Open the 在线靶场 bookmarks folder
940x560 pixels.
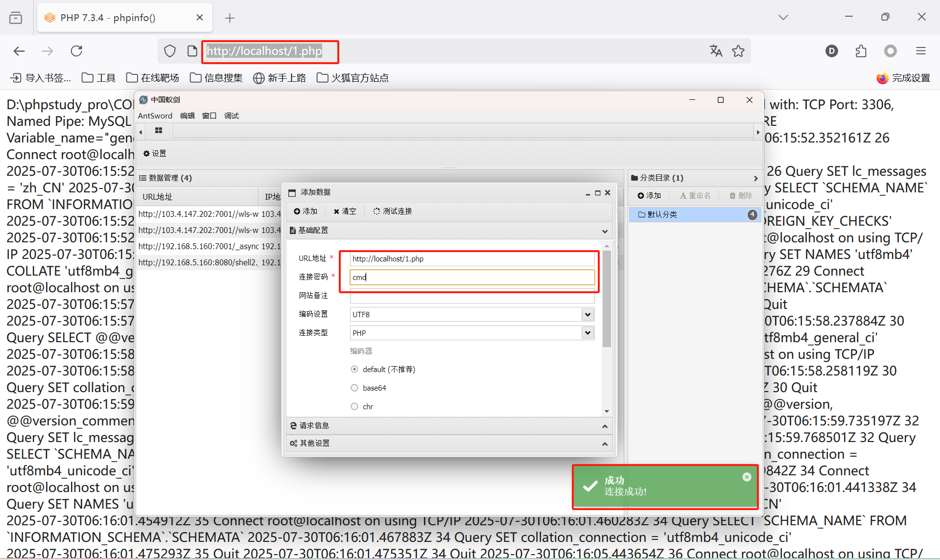153,78
